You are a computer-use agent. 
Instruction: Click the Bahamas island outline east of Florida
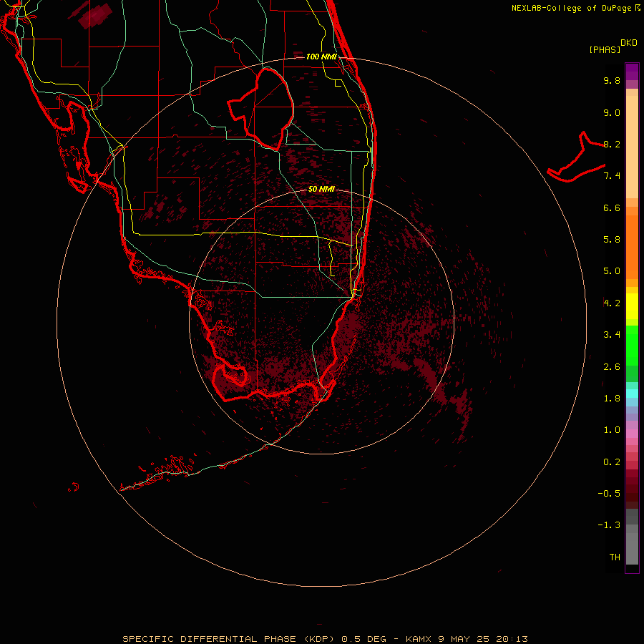[x=576, y=157]
